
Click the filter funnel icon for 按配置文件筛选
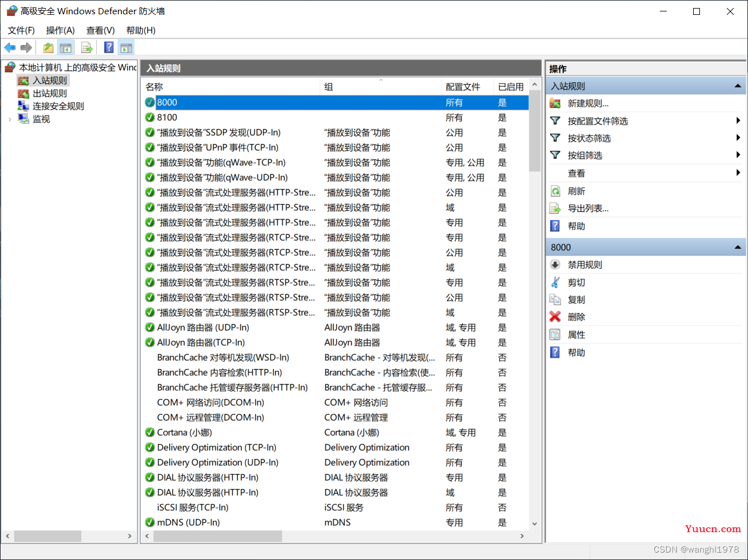pyautogui.click(x=555, y=121)
